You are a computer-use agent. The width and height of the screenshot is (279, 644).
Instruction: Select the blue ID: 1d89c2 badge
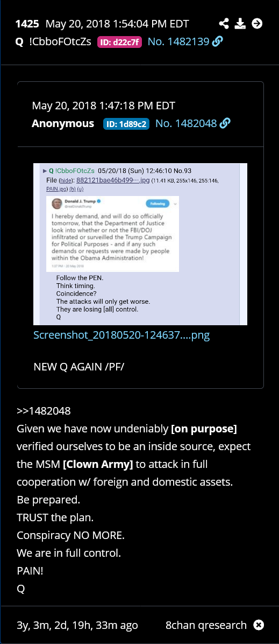[x=126, y=124]
